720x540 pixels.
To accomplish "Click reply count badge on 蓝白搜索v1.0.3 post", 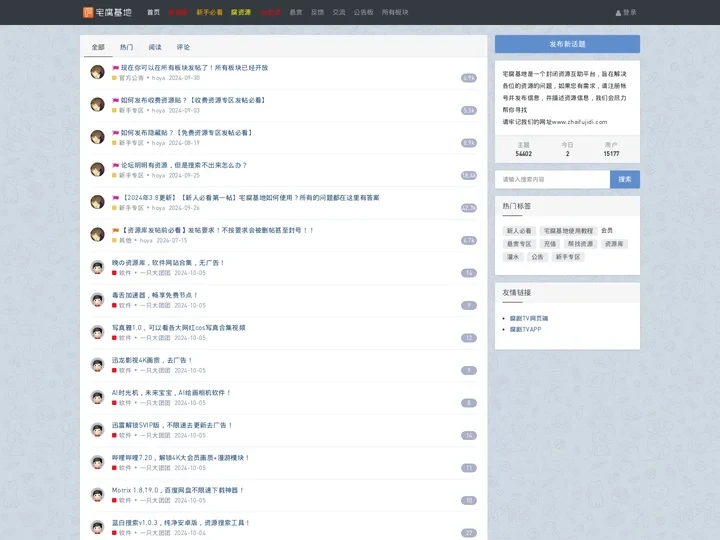I will coord(469,533).
